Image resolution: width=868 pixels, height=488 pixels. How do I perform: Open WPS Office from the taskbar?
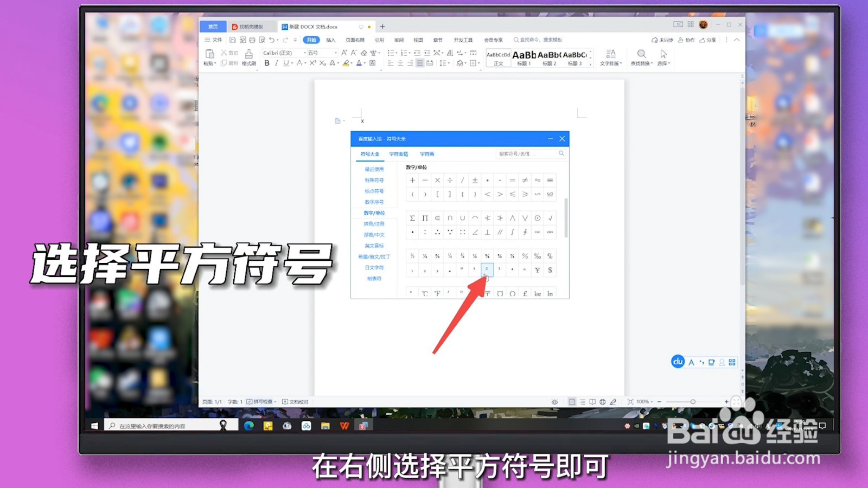[x=344, y=426]
